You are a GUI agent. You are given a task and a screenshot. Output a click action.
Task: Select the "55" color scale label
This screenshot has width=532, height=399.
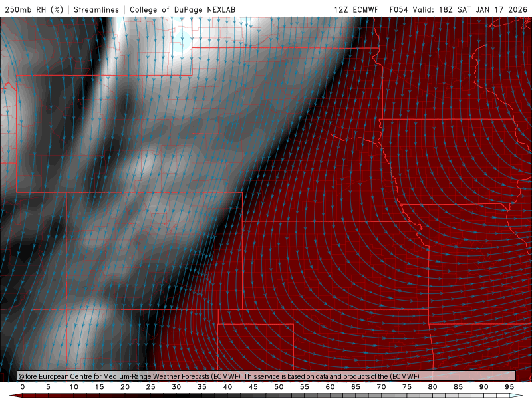pos(305,387)
